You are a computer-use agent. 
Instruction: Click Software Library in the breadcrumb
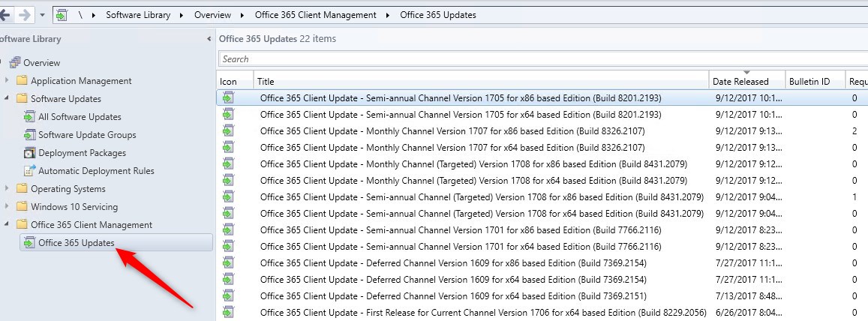(x=138, y=15)
